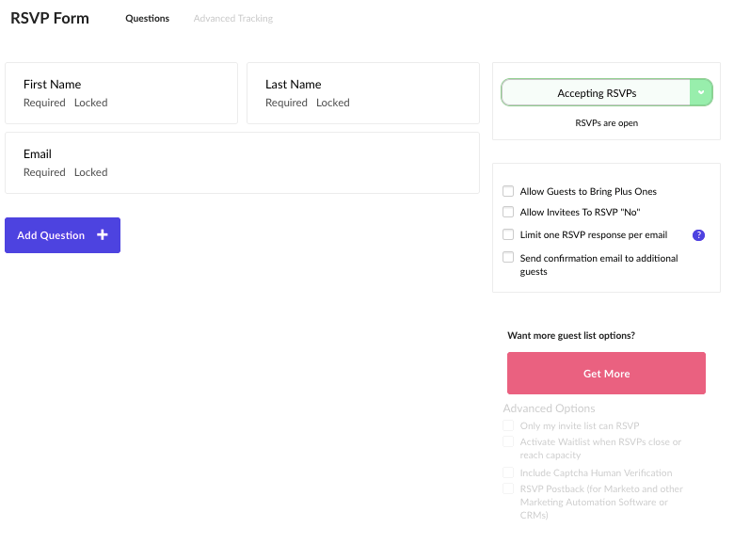734x560 pixels.
Task: Open the Advanced Tracking tab
Action: 233,18
